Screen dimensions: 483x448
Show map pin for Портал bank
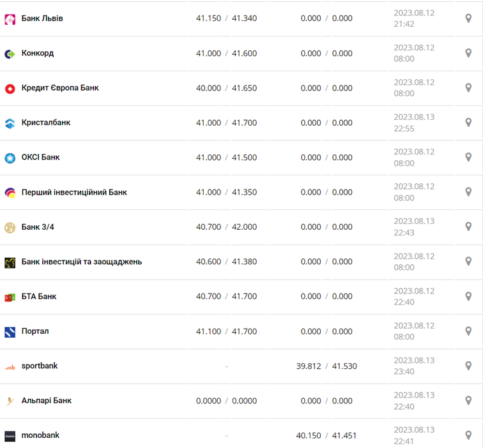click(x=468, y=331)
